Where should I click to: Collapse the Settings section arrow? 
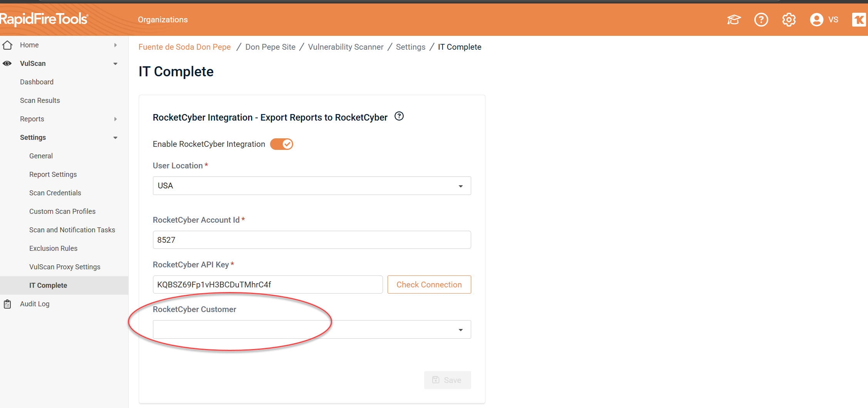pos(115,138)
